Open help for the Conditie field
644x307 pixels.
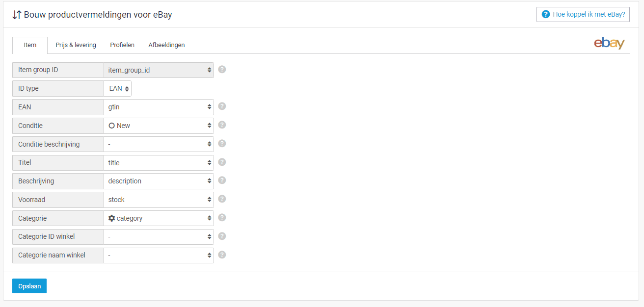[221, 125]
